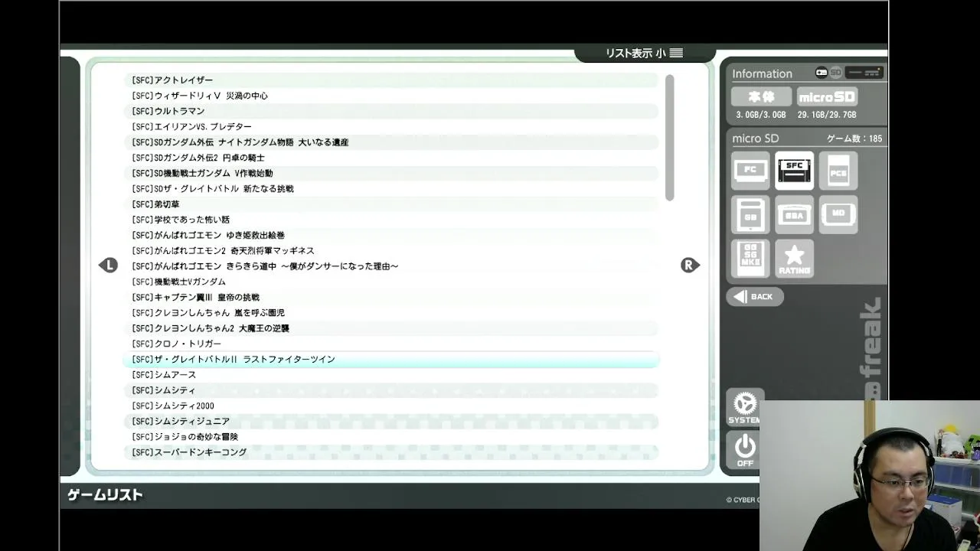Select [SFC]ウルトラマン
Viewport: 980px width, 551px height.
tap(390, 111)
